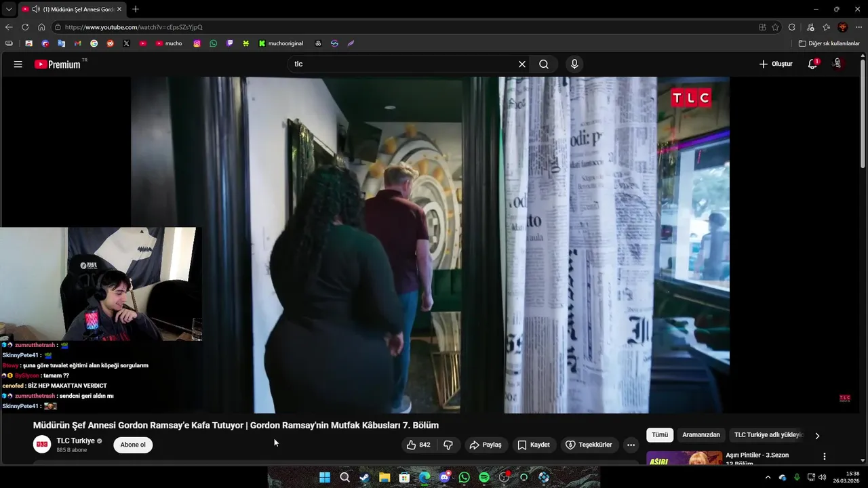868x488 pixels.
Task: Open ChatGPT bookmark
Action: [318, 43]
